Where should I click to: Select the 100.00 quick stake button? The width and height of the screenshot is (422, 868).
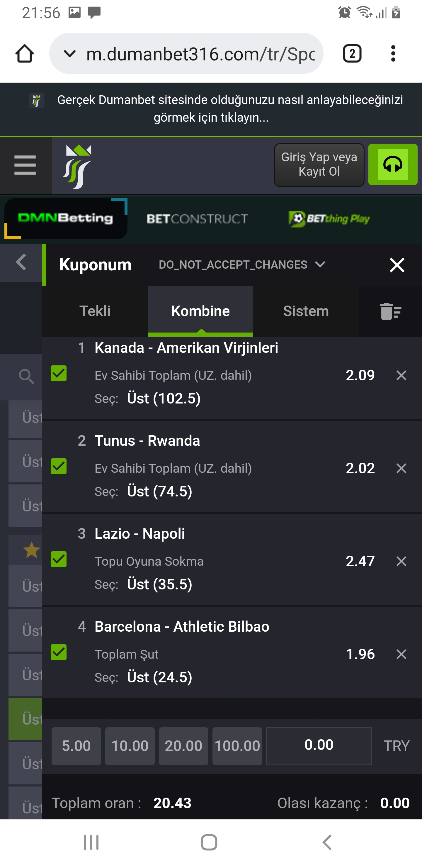237,746
